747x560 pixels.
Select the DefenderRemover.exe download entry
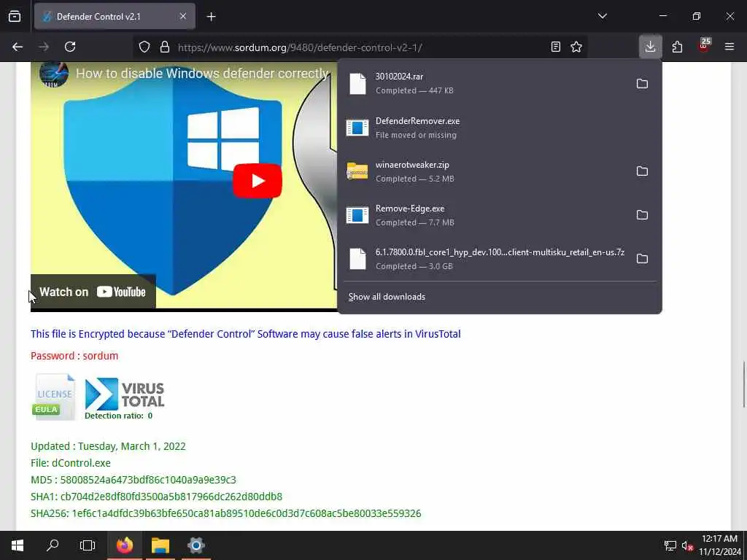coord(499,128)
